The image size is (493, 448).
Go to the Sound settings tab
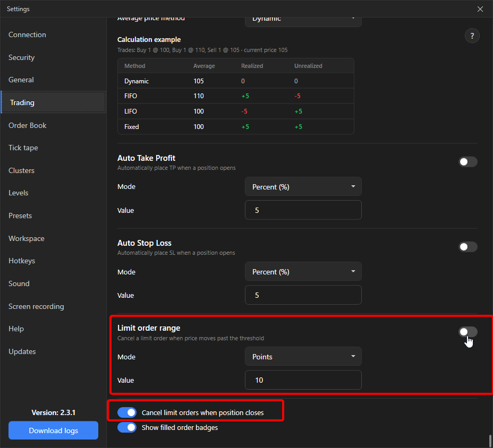(54, 283)
